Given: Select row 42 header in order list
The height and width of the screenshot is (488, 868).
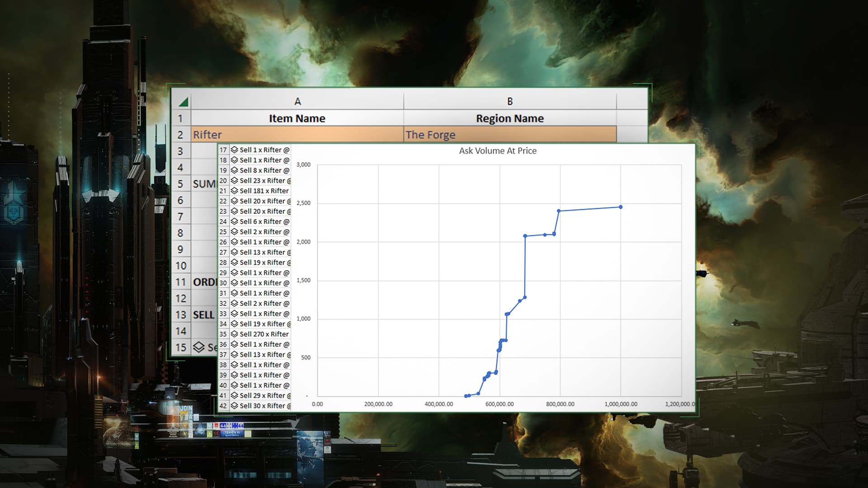Looking at the screenshot, I should point(223,406).
